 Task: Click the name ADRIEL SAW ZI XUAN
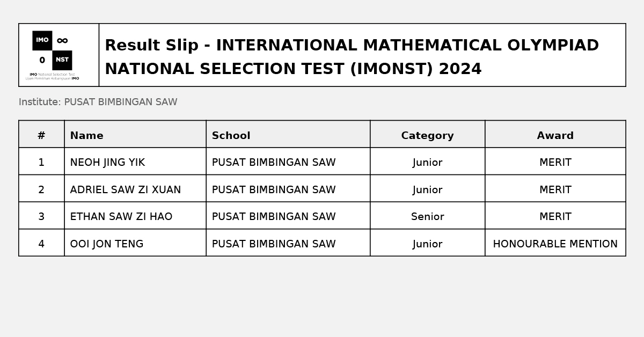[x=125, y=190]
